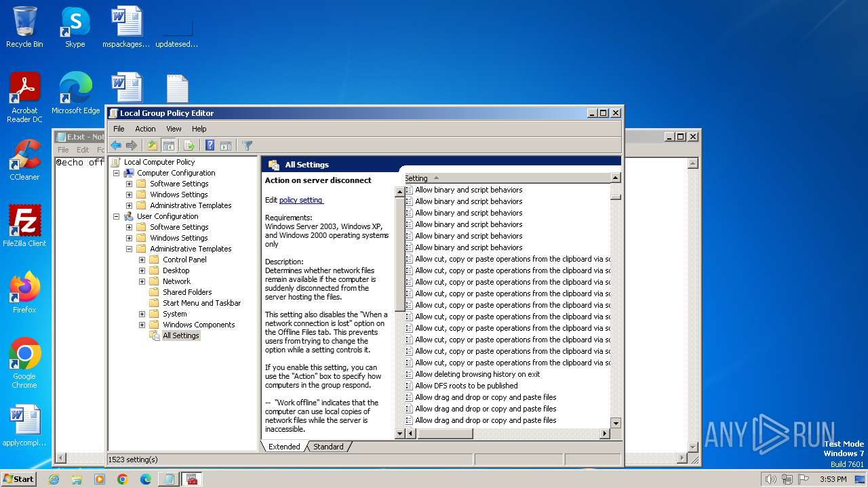Select Allow DFS roots to be published
The image size is (868, 488).
(467, 386)
